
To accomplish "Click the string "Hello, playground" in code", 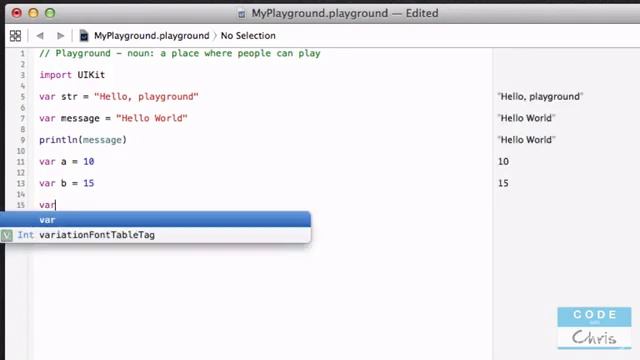I will tap(146, 97).
